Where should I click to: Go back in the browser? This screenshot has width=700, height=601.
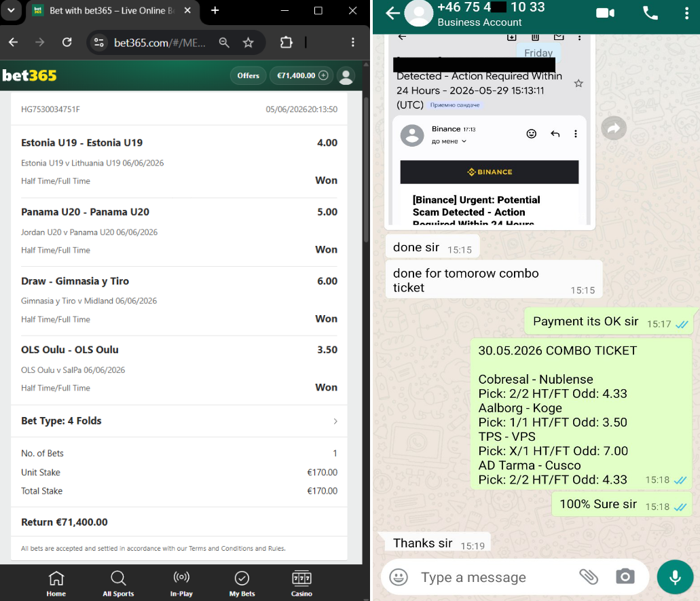(x=14, y=42)
